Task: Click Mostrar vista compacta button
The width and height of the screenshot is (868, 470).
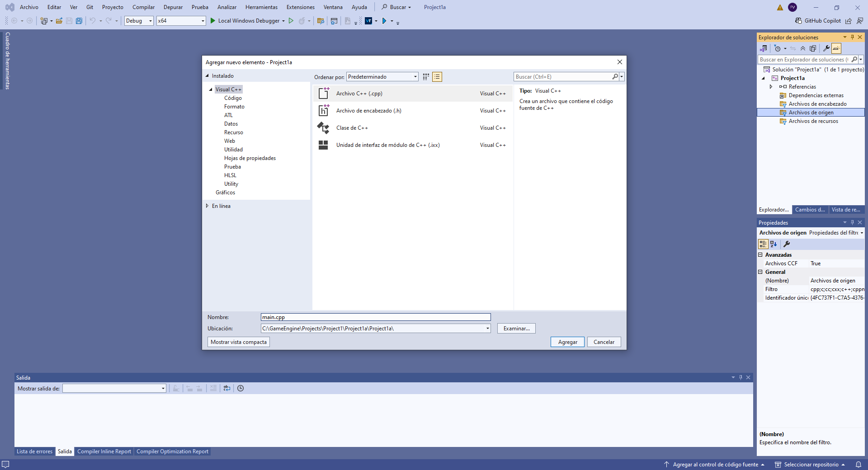Action: pos(239,342)
